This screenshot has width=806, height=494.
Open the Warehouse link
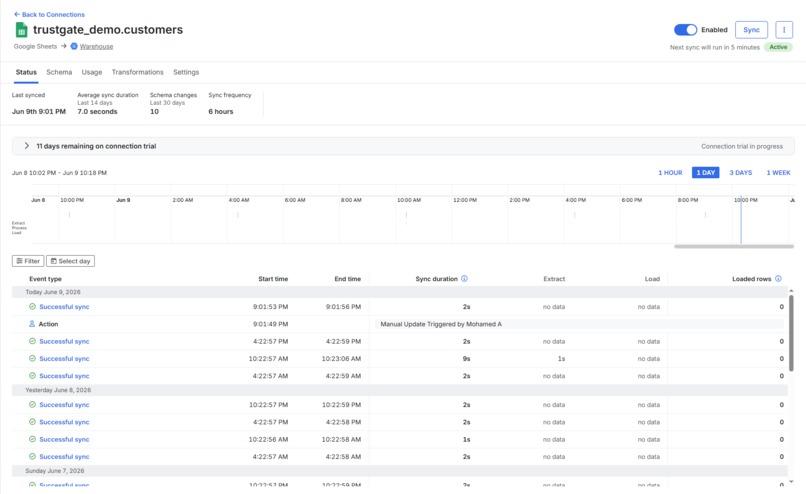(x=96, y=46)
